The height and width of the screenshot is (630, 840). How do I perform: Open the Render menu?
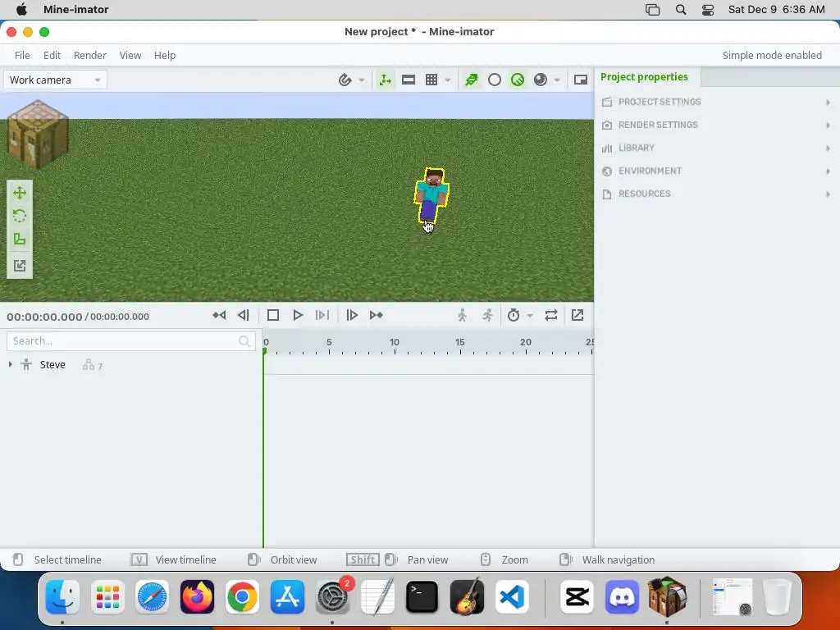(x=90, y=55)
